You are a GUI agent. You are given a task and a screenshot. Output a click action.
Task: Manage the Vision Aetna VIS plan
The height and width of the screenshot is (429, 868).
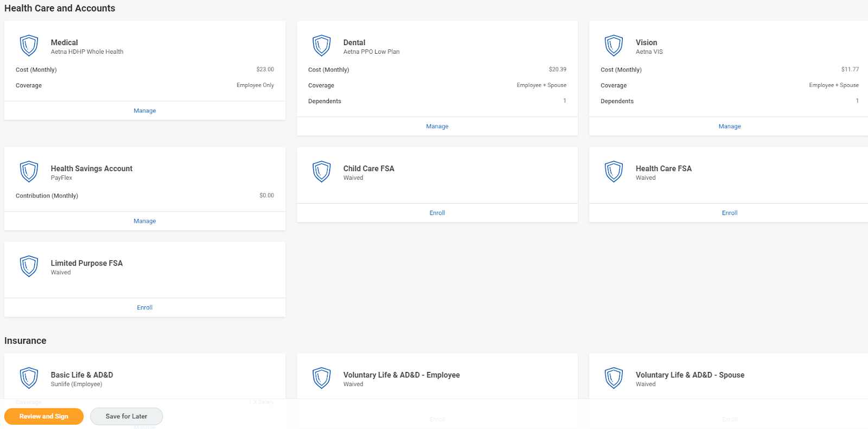tap(730, 127)
